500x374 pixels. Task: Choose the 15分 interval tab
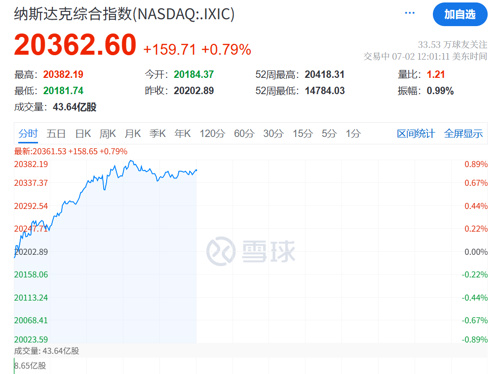click(303, 134)
